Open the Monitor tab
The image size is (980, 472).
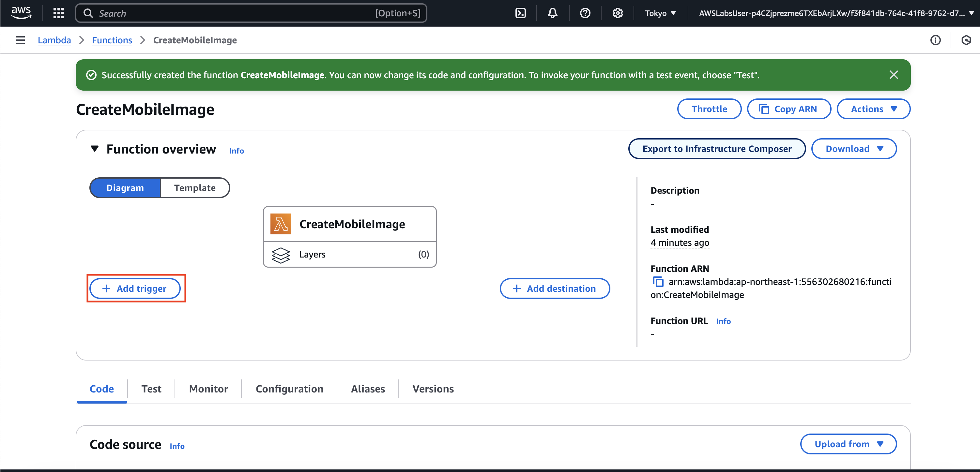pyautogui.click(x=208, y=389)
